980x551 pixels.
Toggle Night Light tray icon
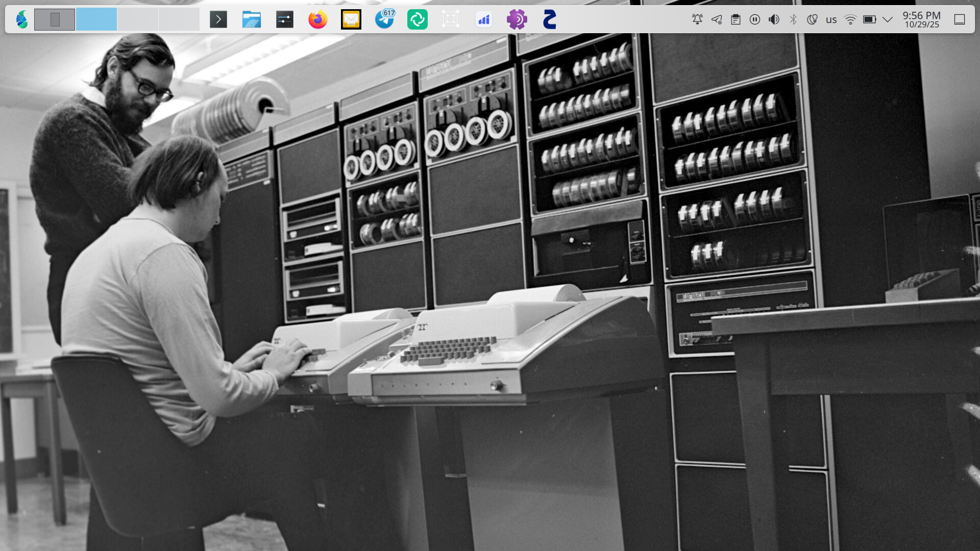coord(812,19)
